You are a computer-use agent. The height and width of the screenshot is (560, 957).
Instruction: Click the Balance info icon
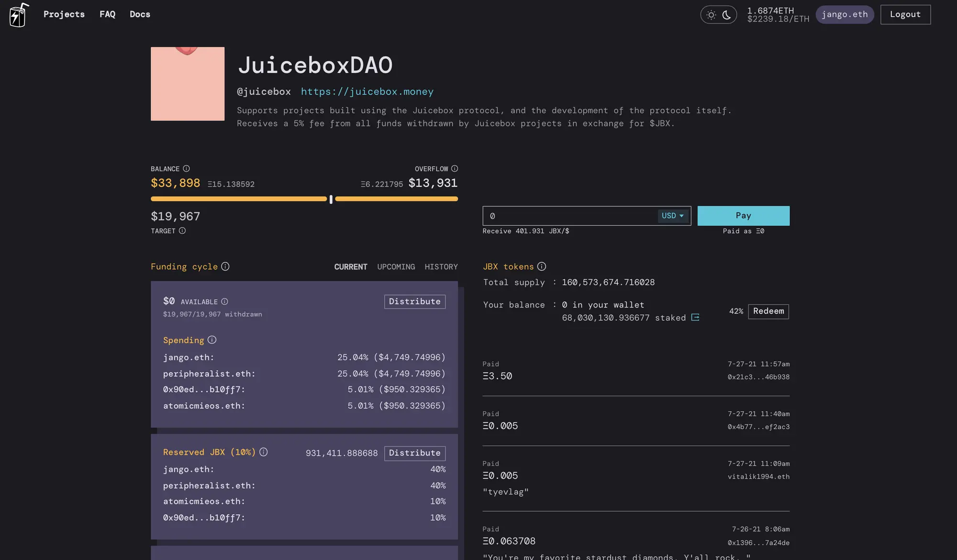pyautogui.click(x=187, y=168)
